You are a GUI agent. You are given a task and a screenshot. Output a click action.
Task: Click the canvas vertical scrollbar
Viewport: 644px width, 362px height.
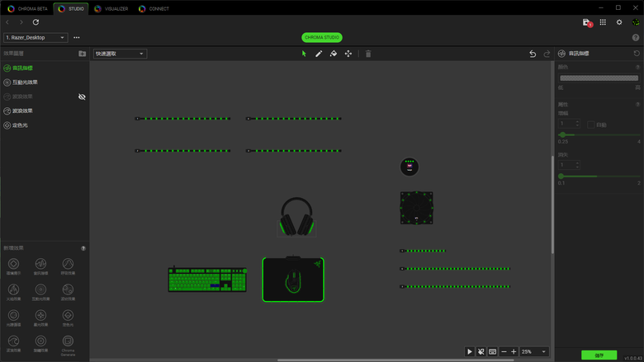[x=552, y=205]
